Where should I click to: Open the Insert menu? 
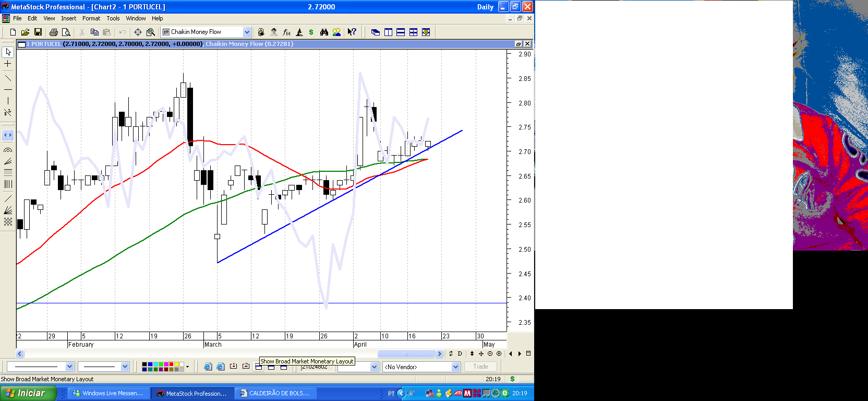pos(68,18)
